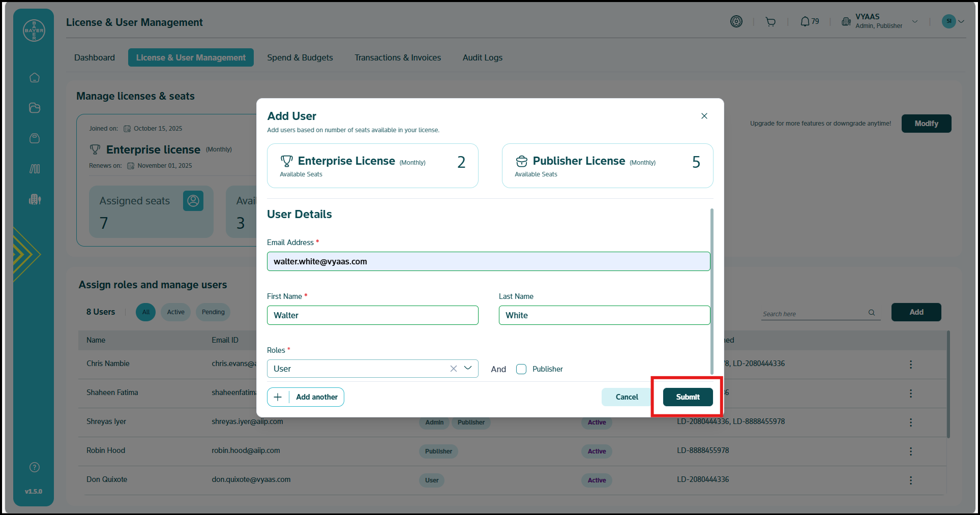Clear the selected User role
This screenshot has width=980, height=515.
tap(453, 369)
